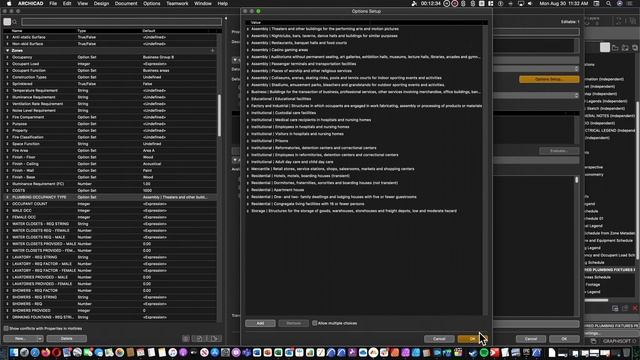This screenshot has width=640, height=360.
Task: Open the New... button dropdown arrow
Action: pos(40,338)
